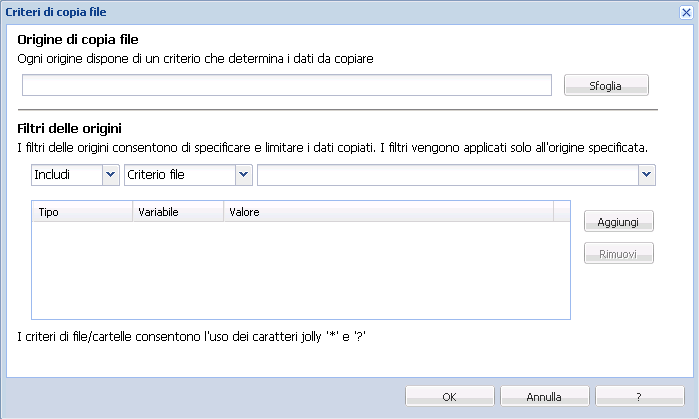Cancel with the Annulla button
699x419 pixels.
[544, 397]
